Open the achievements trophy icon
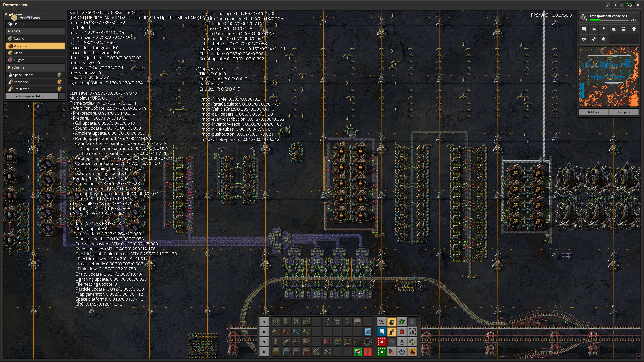 (x=634, y=29)
